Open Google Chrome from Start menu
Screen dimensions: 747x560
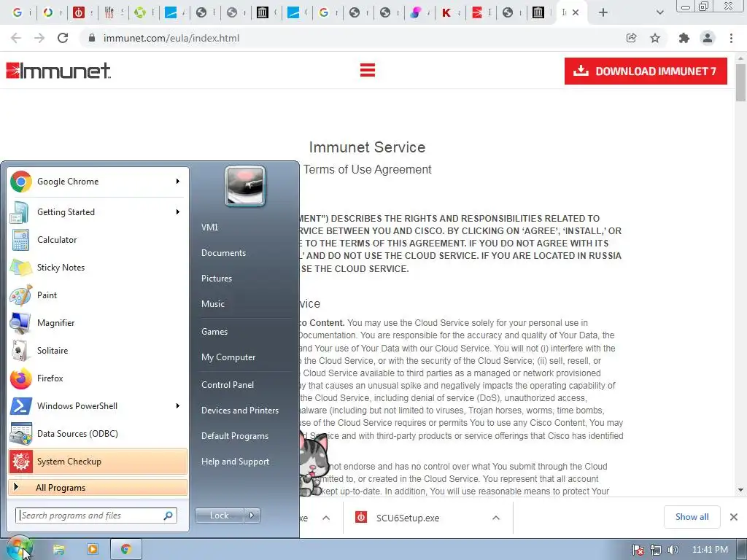coord(98,182)
